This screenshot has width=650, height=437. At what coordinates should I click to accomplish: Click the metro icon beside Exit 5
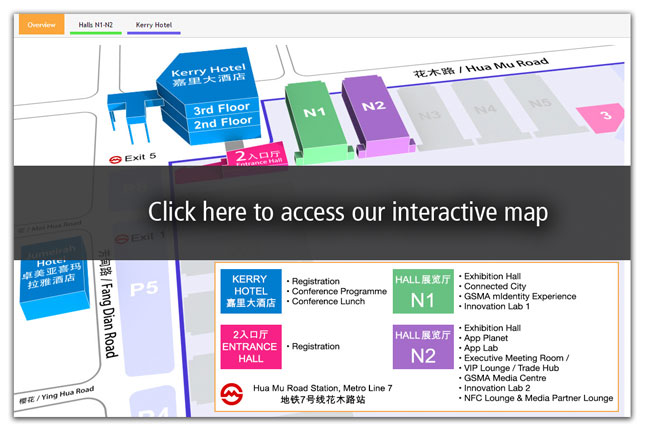pos(115,159)
